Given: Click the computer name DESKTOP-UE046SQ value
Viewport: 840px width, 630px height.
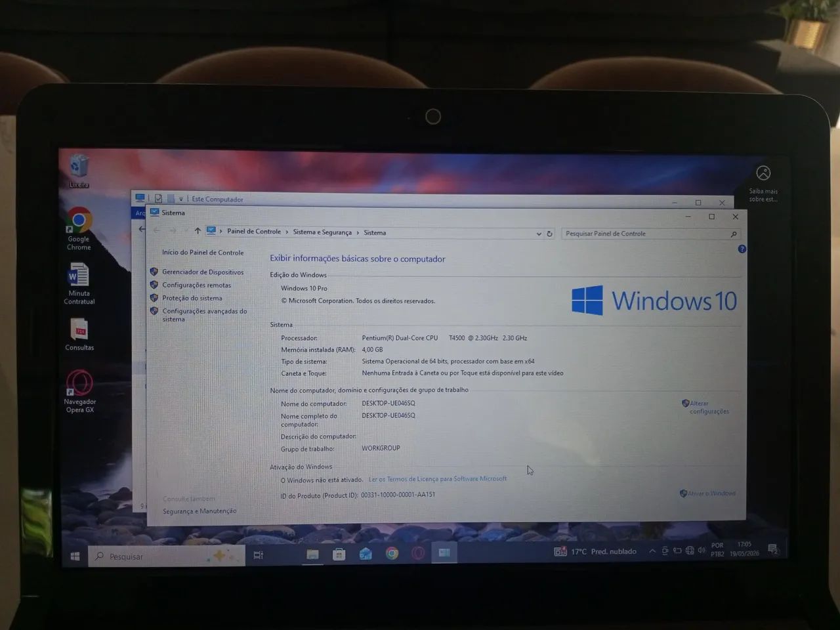Looking at the screenshot, I should pos(388,404).
